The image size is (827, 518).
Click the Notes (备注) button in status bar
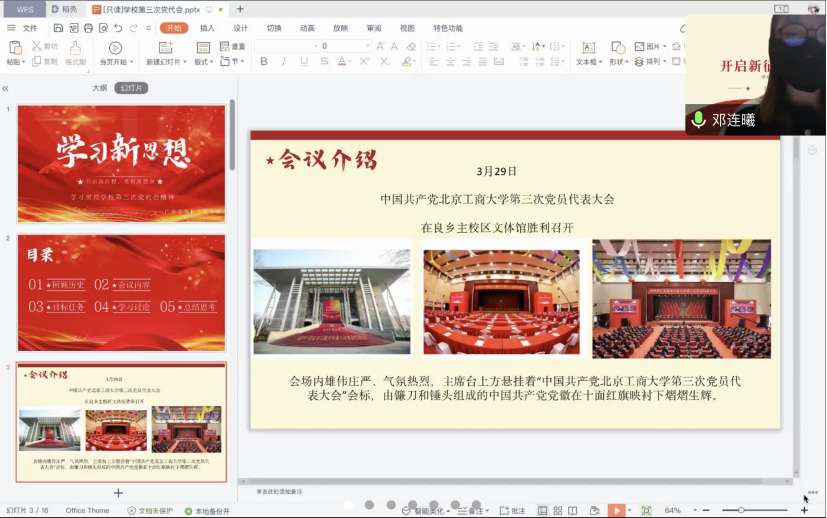[x=473, y=511]
